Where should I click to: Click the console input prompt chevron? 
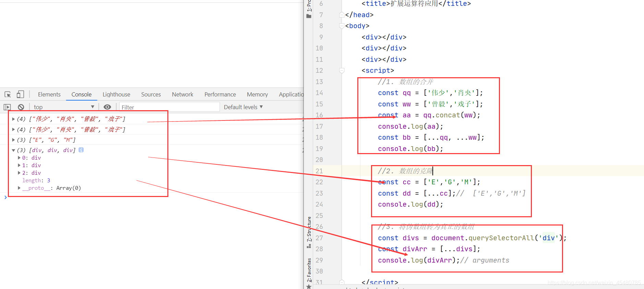click(5, 197)
